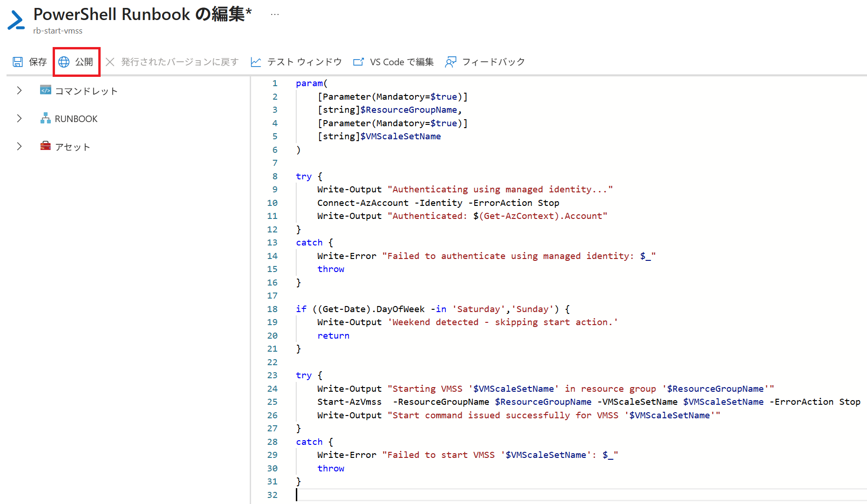Screen dimensions: 867x504
Task: Click line number 7 in gutter
Action: (x=275, y=163)
